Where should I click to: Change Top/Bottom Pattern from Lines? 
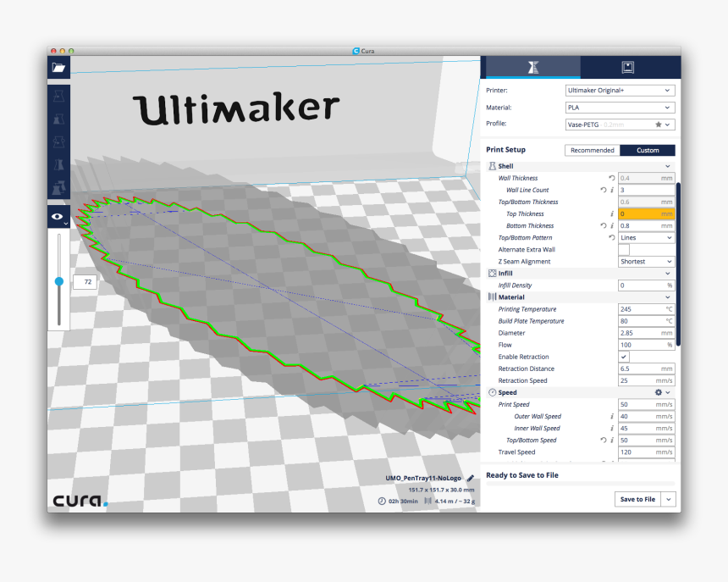[x=645, y=237]
